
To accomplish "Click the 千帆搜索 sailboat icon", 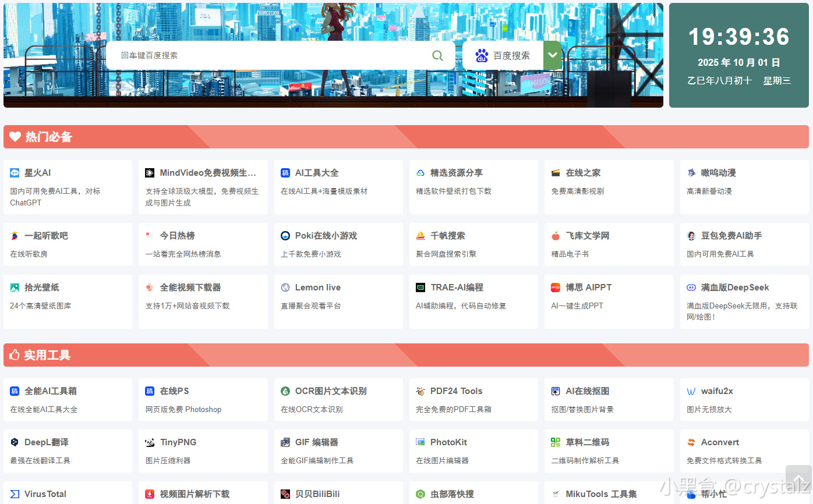I will pyautogui.click(x=420, y=236).
